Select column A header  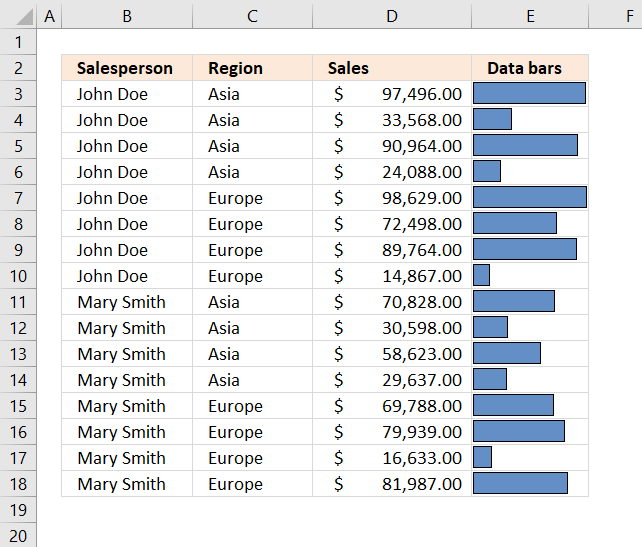coord(49,16)
